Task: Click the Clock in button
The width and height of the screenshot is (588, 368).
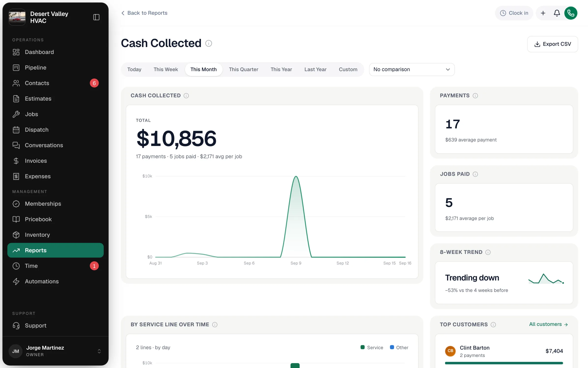Action: (x=514, y=13)
